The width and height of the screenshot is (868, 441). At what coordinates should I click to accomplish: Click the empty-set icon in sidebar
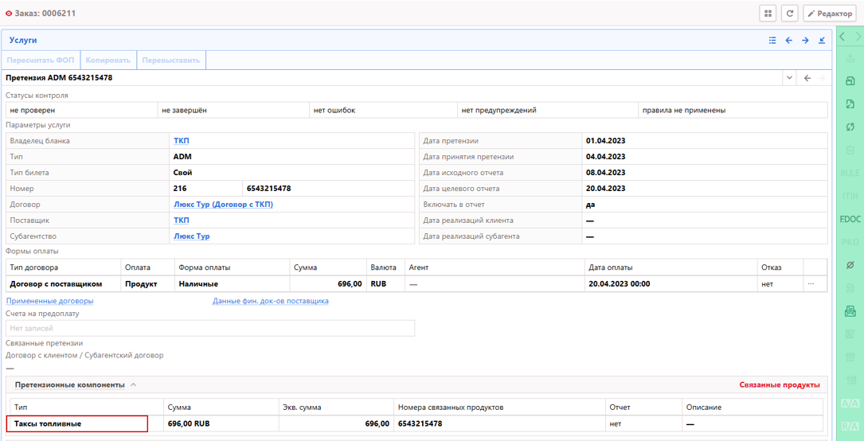click(x=850, y=265)
